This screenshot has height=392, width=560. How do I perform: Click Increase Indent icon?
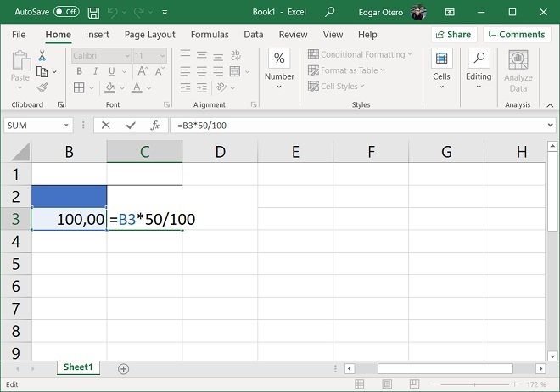click(202, 88)
